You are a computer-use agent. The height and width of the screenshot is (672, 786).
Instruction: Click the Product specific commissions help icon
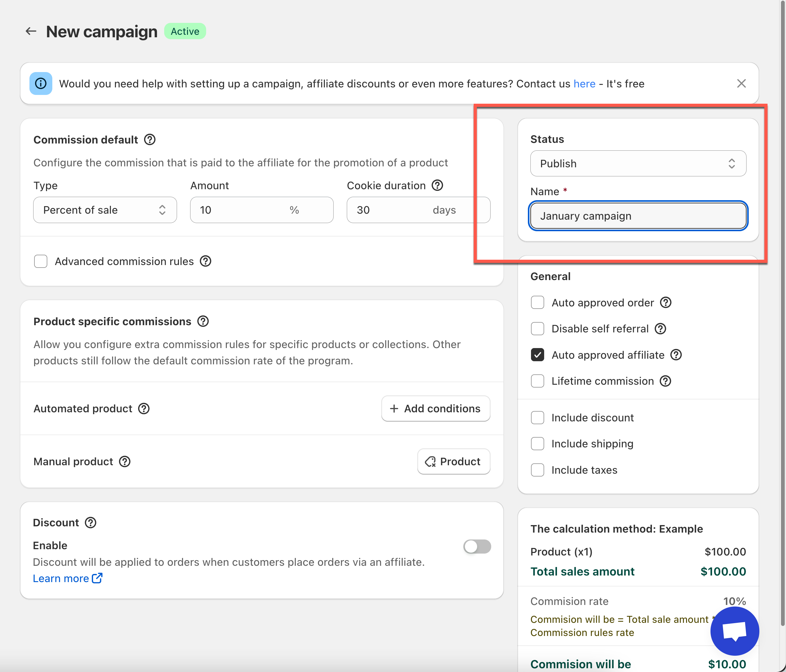point(203,321)
